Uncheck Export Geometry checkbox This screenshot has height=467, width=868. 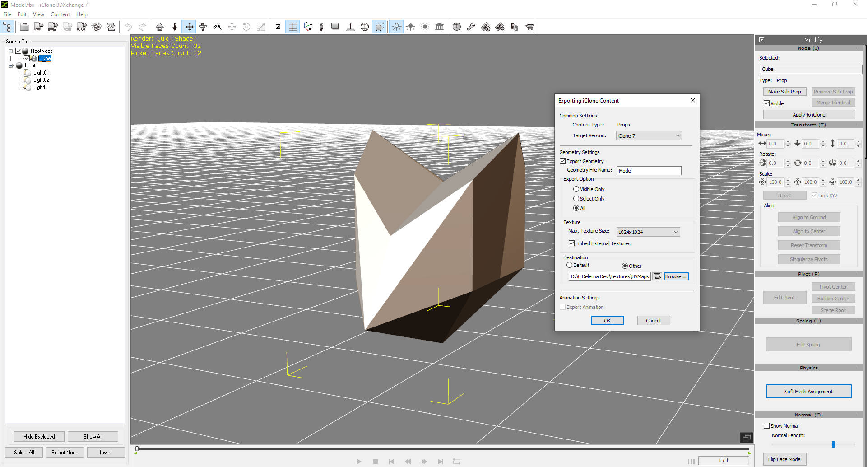562,161
